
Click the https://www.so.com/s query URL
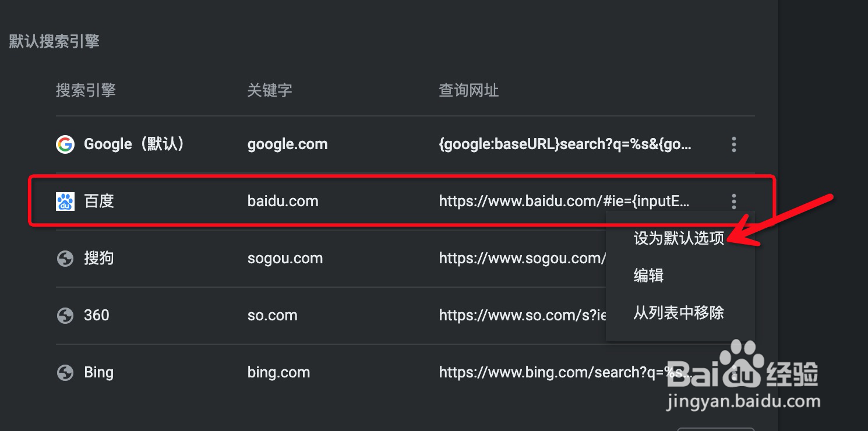(x=523, y=315)
